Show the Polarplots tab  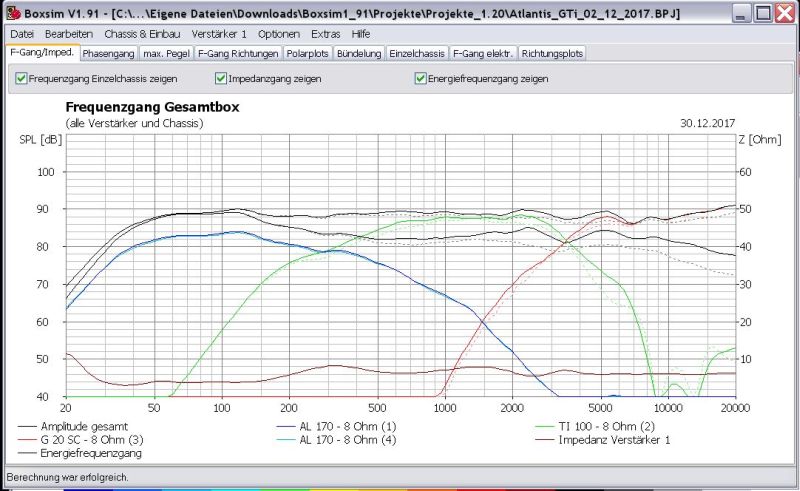(308, 53)
